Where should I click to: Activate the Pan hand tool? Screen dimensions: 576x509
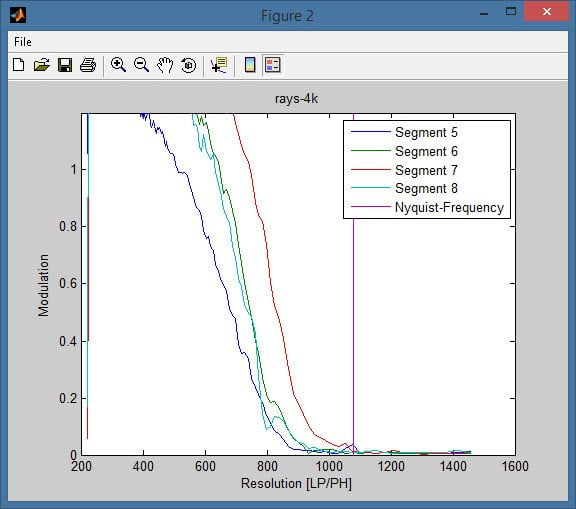pos(165,65)
